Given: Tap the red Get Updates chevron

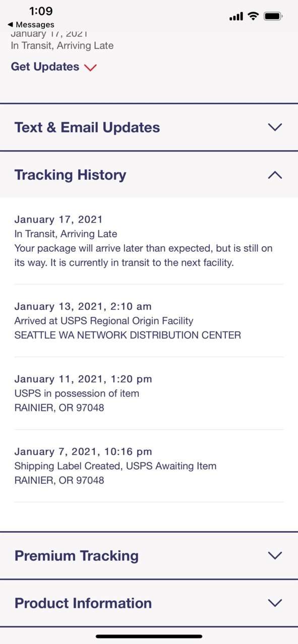Looking at the screenshot, I should [x=90, y=67].
